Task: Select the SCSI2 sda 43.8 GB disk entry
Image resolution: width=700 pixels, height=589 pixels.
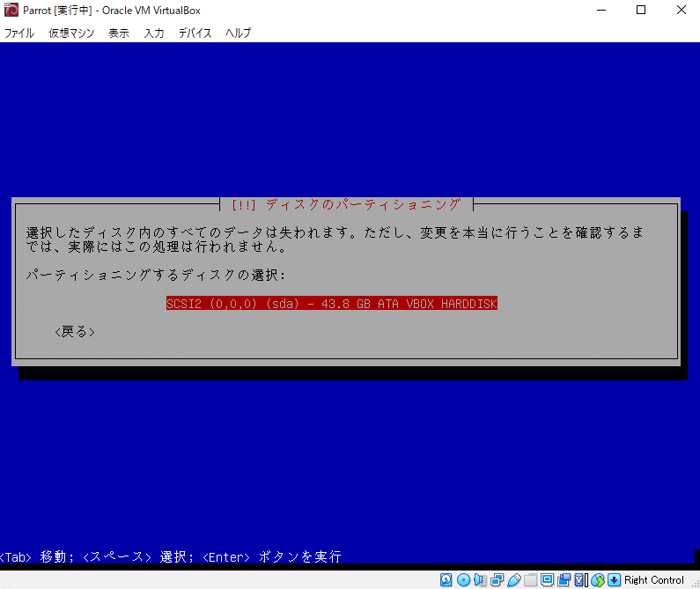Action: tap(332, 304)
